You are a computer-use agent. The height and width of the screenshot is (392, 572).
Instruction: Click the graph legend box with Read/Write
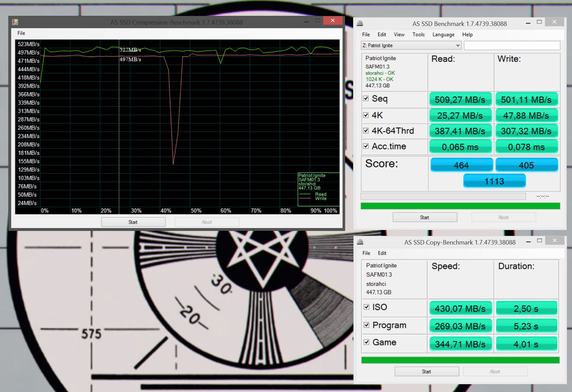[319, 189]
